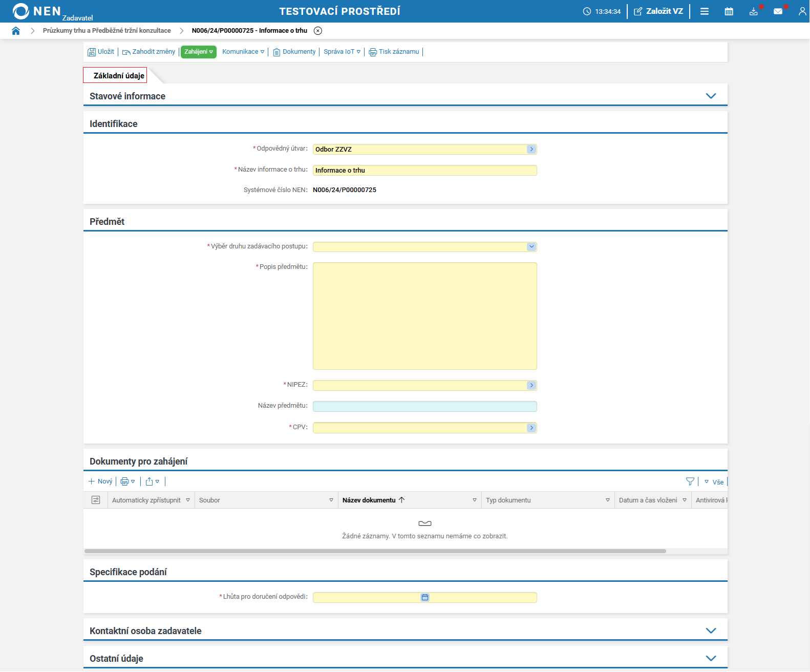Open the Komunikace menu
Image resolution: width=810 pixels, height=672 pixels.
point(243,52)
